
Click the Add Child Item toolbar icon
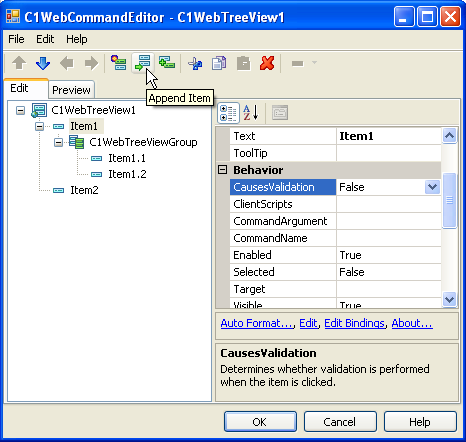click(x=167, y=63)
